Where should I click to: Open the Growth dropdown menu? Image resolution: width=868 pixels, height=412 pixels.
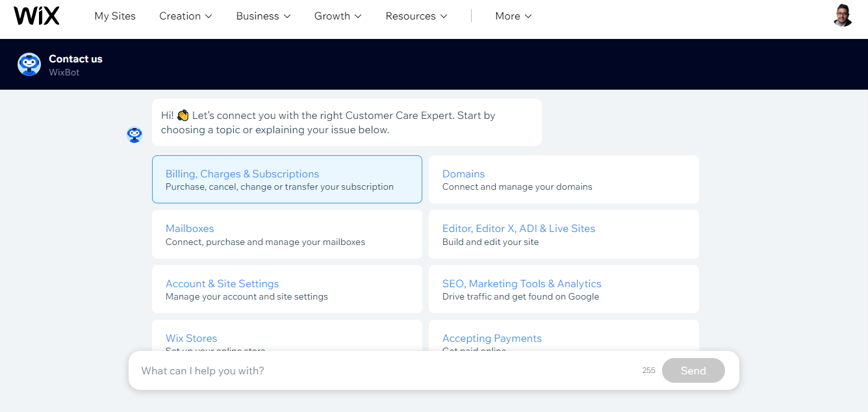tap(338, 16)
